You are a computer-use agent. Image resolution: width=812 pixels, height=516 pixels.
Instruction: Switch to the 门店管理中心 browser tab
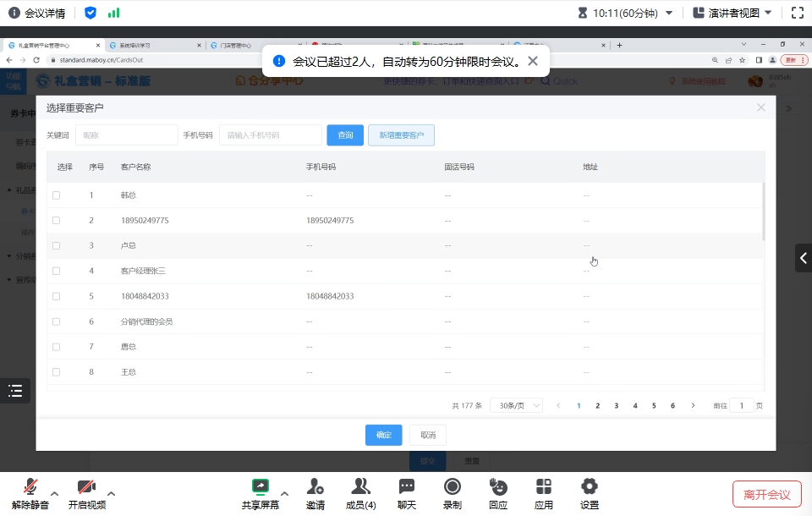point(236,45)
